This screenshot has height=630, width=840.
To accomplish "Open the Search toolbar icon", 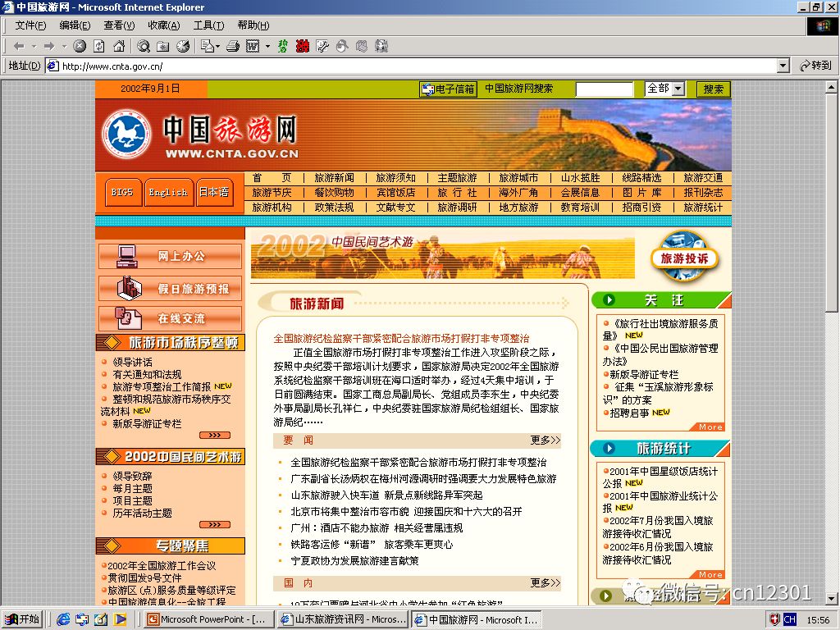I will (x=143, y=47).
